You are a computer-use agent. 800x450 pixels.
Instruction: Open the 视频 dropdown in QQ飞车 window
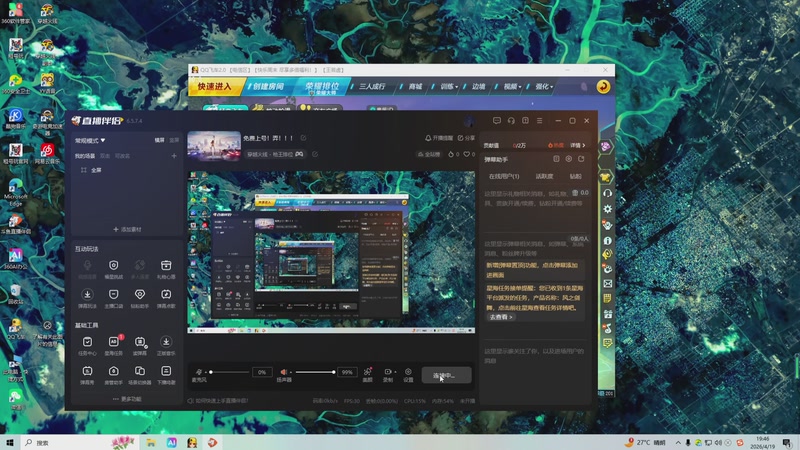(512, 87)
